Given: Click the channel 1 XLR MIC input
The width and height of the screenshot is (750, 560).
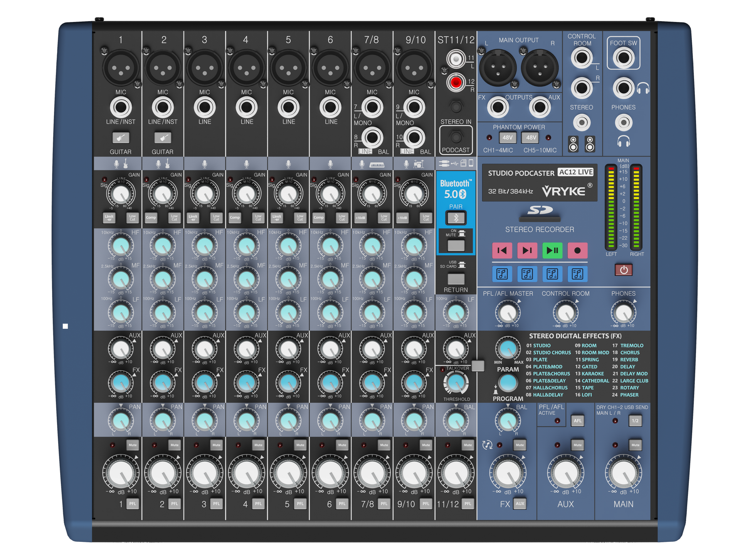Looking at the screenshot, I should (121, 68).
